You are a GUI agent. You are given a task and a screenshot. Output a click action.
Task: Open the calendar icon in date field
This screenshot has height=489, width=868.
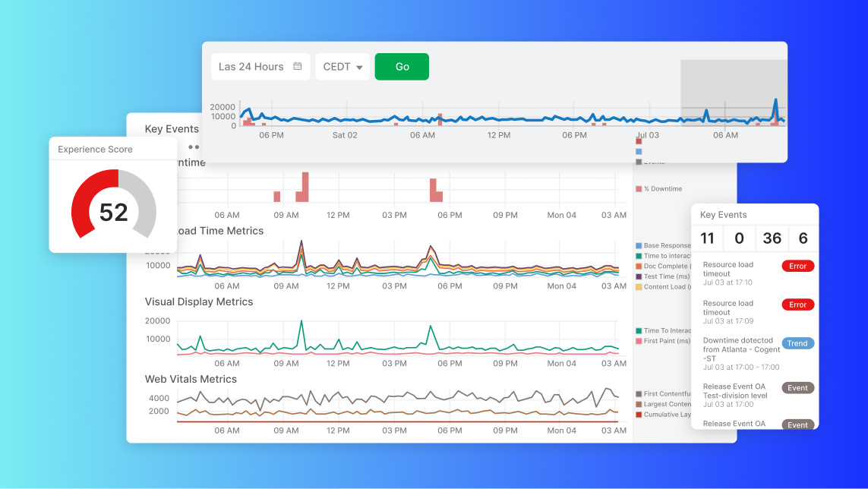tap(297, 66)
